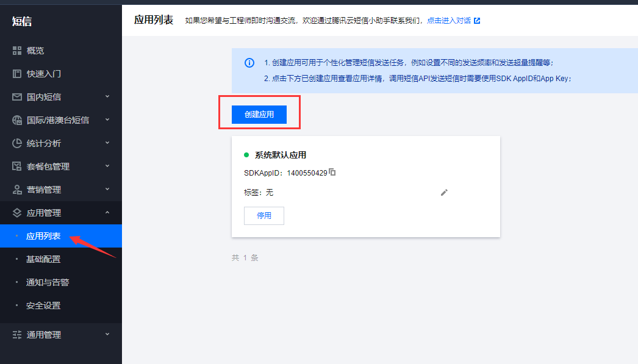Click the 共 1 条 count text
638x364 pixels.
(245, 257)
